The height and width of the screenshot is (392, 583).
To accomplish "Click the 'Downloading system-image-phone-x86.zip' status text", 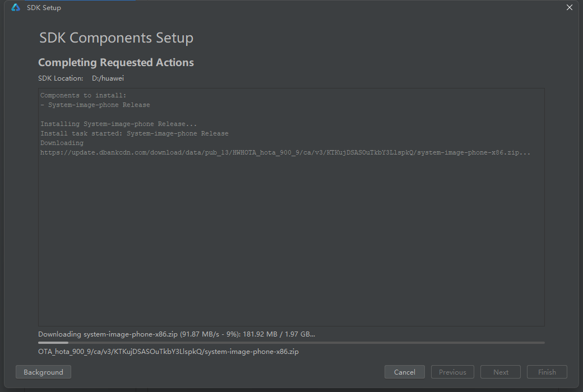I will pyautogui.click(x=177, y=334).
